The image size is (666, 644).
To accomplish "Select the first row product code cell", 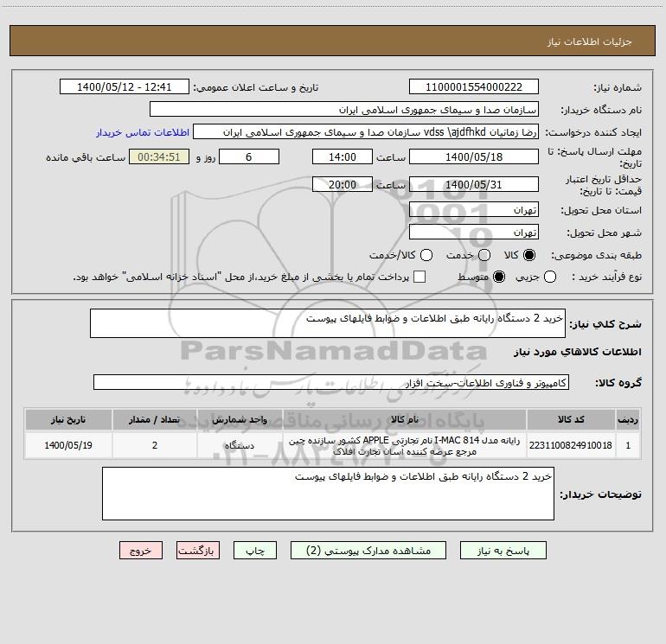I will point(571,445).
